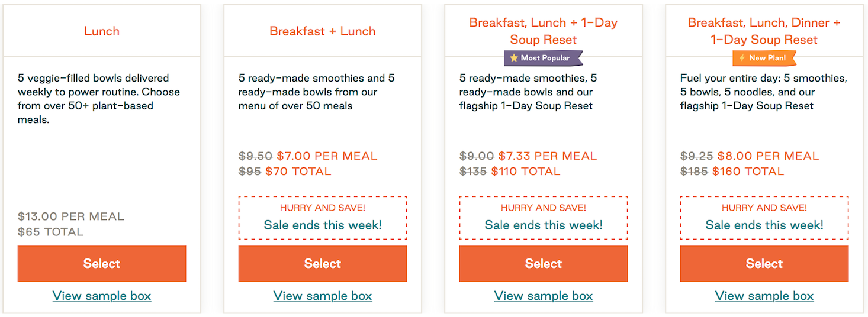This screenshot has height=317, width=868.
Task: Click the Breakfast + Lunch heading
Action: [323, 31]
